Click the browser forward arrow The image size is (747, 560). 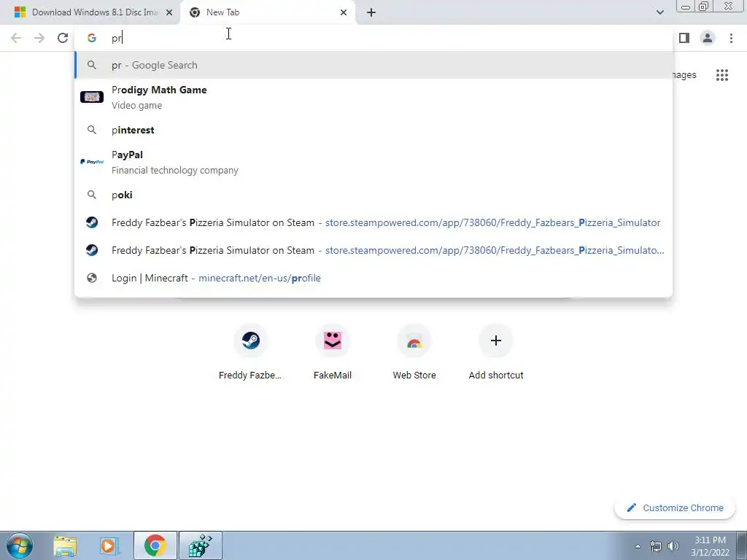click(x=39, y=38)
